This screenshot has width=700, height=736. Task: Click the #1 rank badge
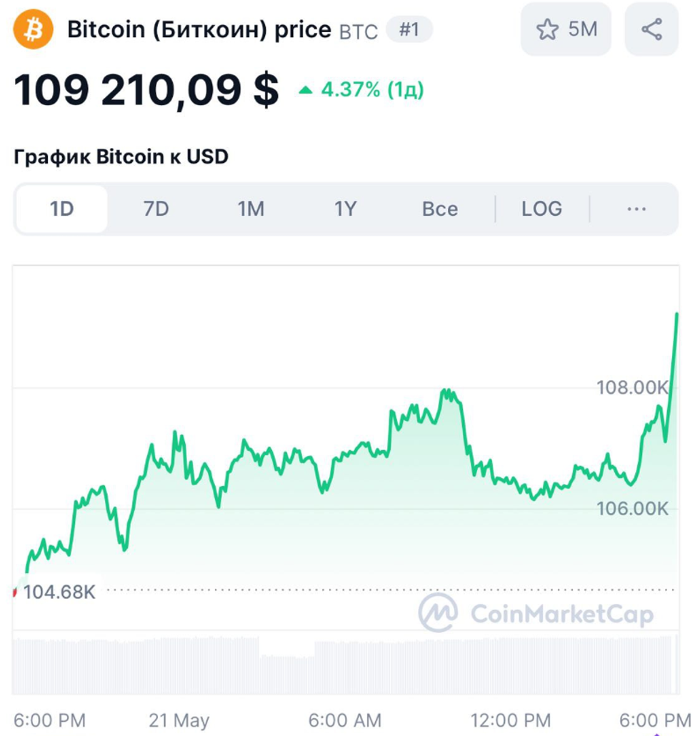[409, 30]
